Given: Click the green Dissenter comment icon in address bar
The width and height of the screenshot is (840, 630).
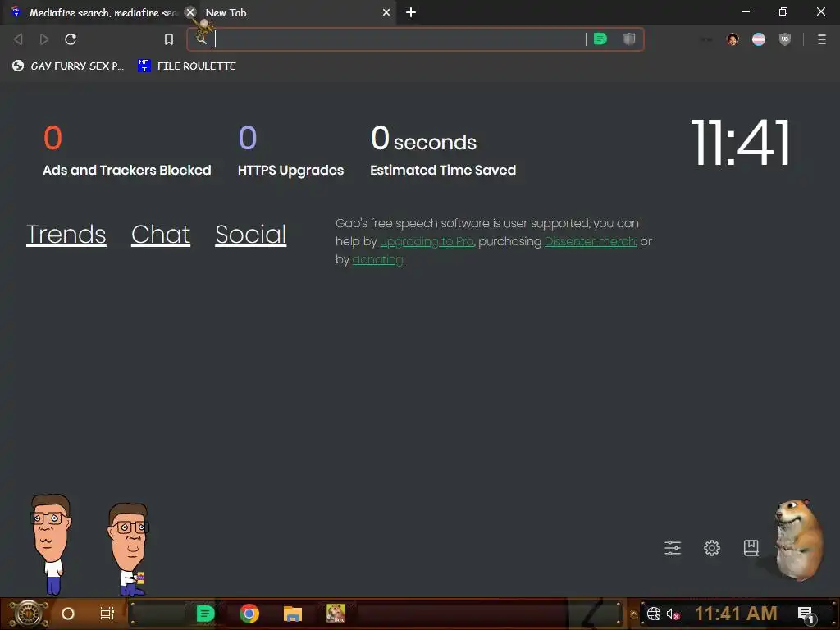Looking at the screenshot, I should point(600,39).
